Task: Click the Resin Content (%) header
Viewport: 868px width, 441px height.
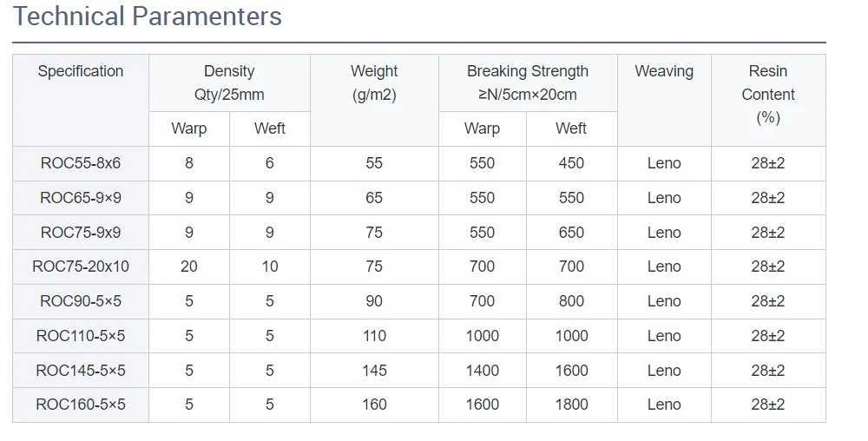Action: 768,100
